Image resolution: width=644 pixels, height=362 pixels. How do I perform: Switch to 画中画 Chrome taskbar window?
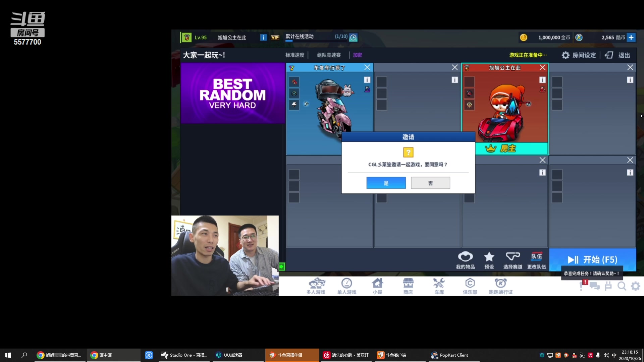[113, 355]
